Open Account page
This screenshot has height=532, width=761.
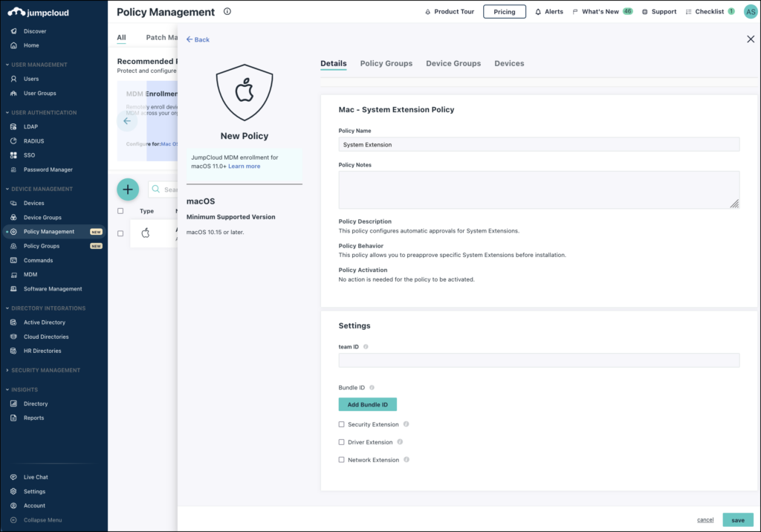point(34,506)
